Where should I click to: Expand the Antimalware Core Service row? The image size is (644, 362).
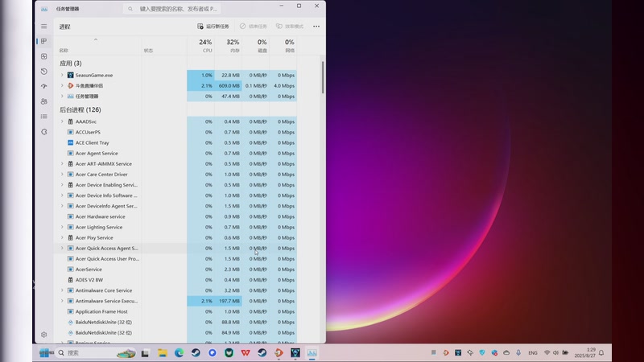62,290
